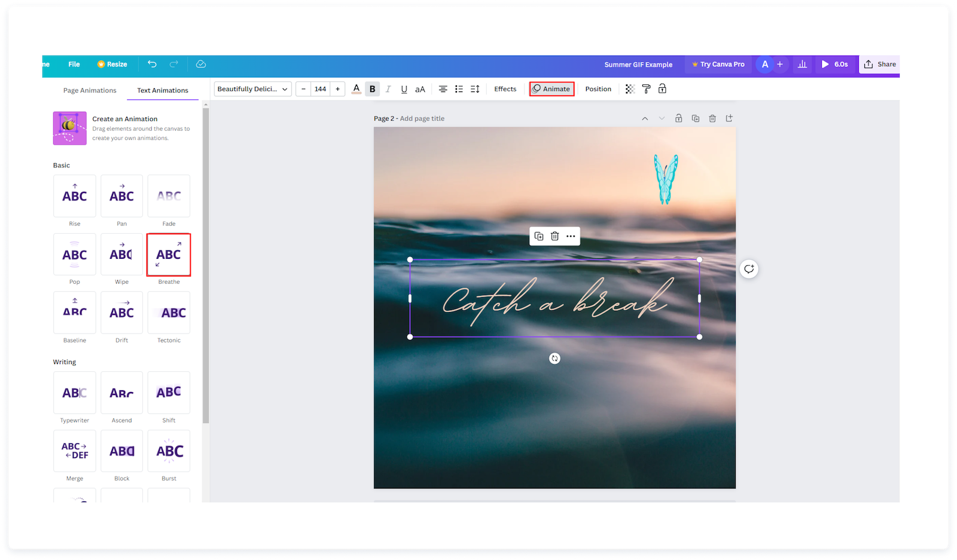Open the File menu

coord(74,64)
